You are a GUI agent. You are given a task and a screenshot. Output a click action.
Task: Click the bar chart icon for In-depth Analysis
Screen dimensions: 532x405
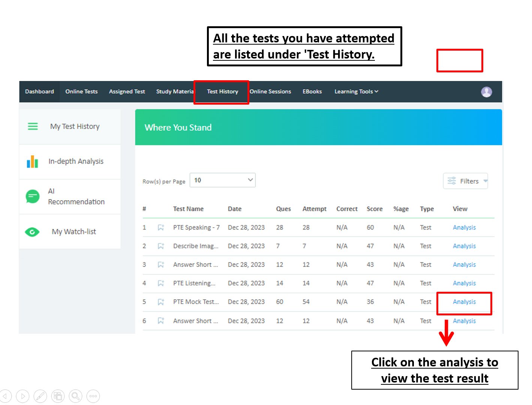click(x=33, y=162)
